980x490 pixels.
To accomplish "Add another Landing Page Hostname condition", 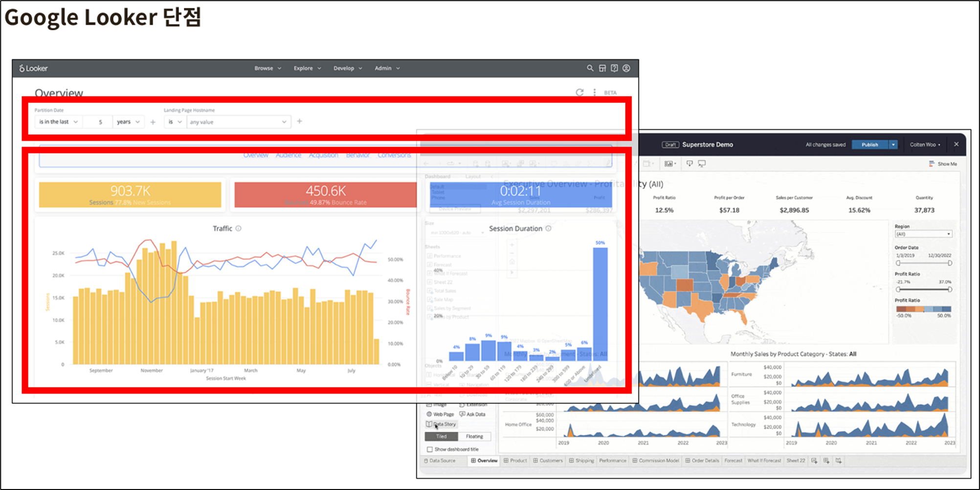I will coord(300,121).
